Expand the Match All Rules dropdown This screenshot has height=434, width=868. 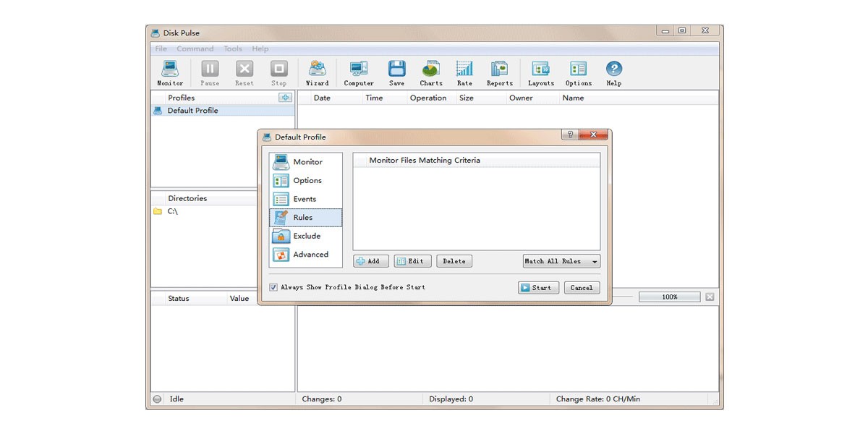[x=561, y=261]
